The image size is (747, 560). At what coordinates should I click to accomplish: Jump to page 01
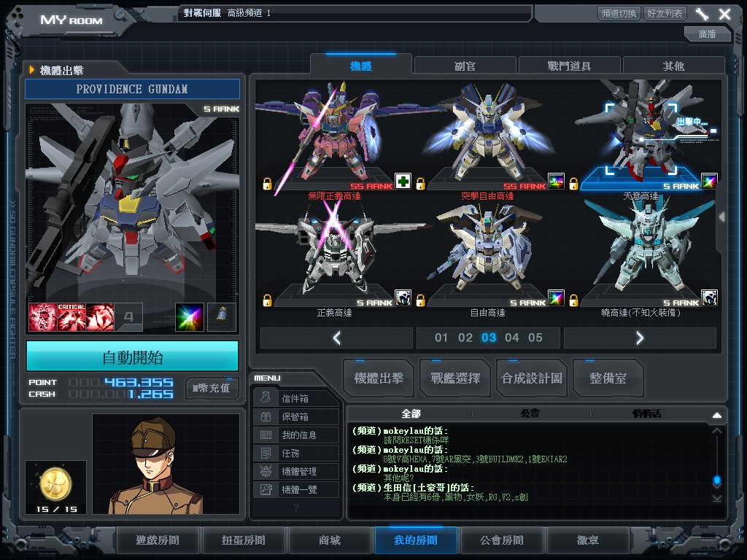click(x=441, y=338)
